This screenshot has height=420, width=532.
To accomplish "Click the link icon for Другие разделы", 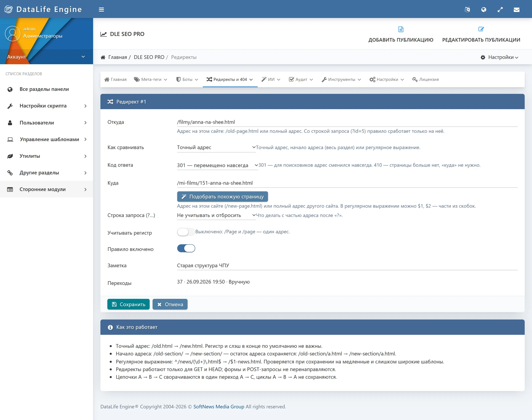I will 10,173.
